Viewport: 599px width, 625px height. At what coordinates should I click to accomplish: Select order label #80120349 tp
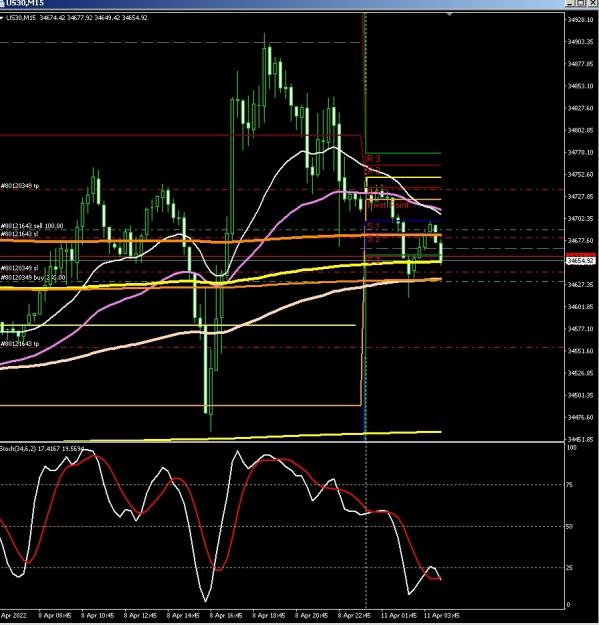point(20,186)
